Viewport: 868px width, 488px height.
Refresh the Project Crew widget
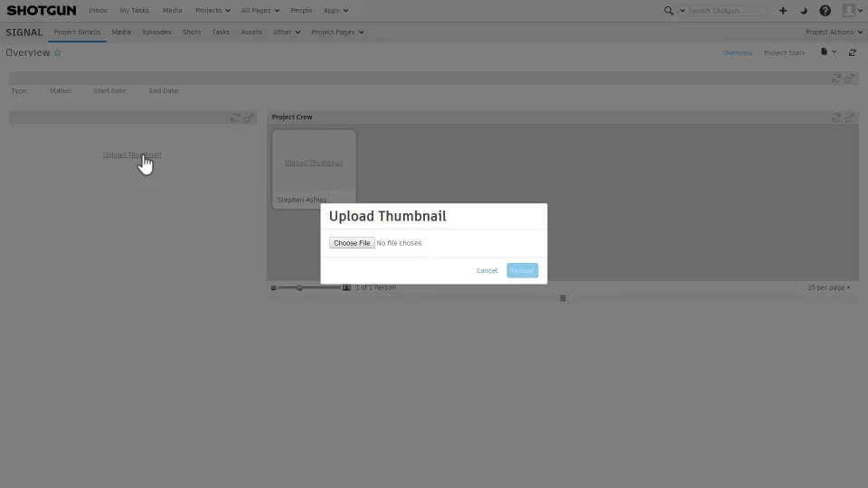click(835, 117)
